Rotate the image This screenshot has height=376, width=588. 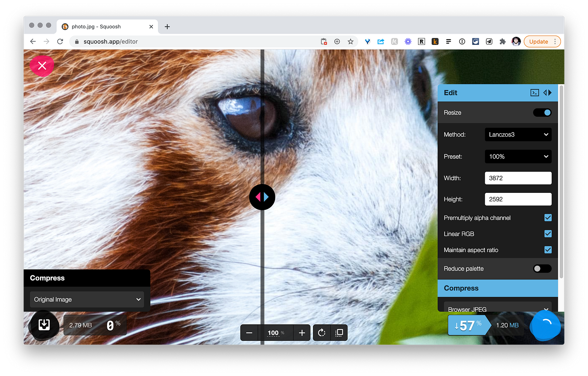tap(322, 333)
